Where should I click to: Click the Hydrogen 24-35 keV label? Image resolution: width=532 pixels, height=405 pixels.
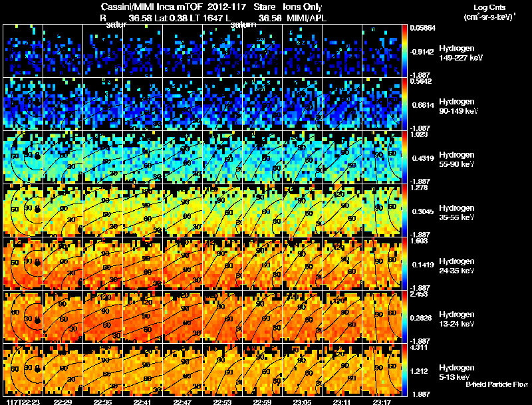pos(457,266)
